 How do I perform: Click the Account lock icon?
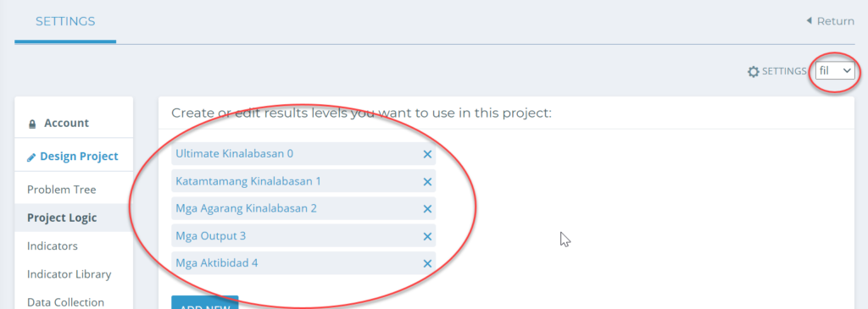click(x=32, y=124)
